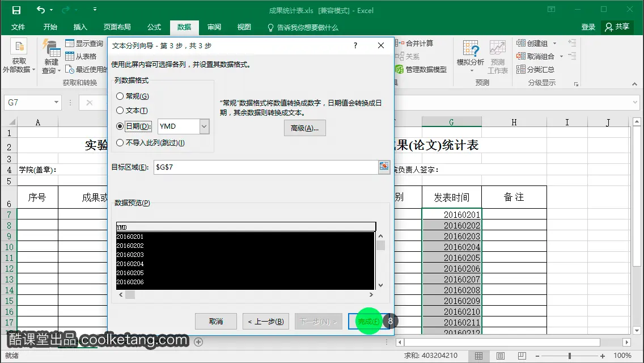Expand the formula bar with the chevron
The width and height of the screenshot is (644, 363).
pos(635,102)
